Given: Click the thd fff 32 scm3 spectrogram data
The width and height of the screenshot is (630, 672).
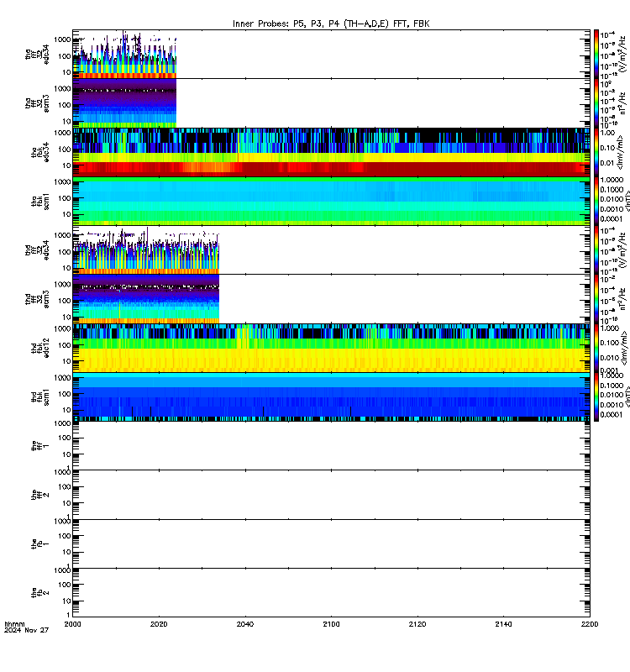Looking at the screenshot, I should (x=145, y=299).
